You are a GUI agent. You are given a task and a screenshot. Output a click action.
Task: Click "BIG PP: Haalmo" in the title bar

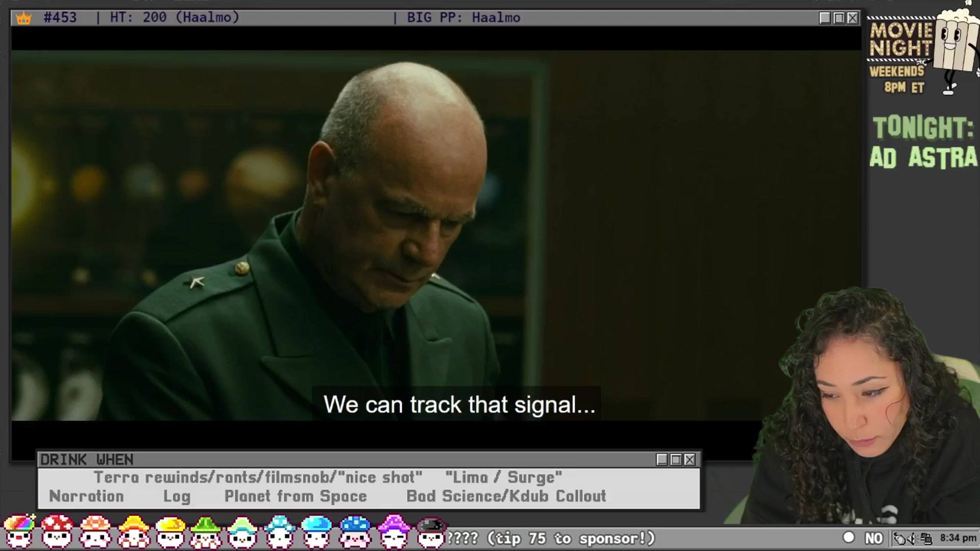[463, 18]
